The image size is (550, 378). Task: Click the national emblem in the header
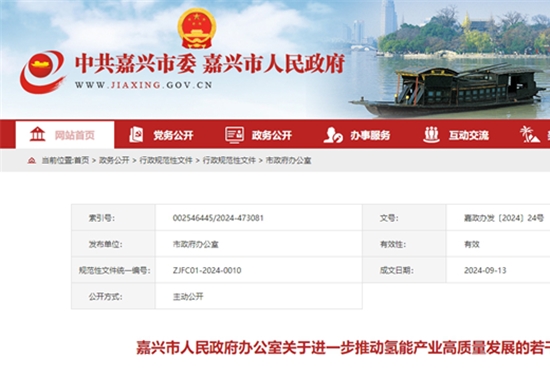pyautogui.click(x=196, y=28)
